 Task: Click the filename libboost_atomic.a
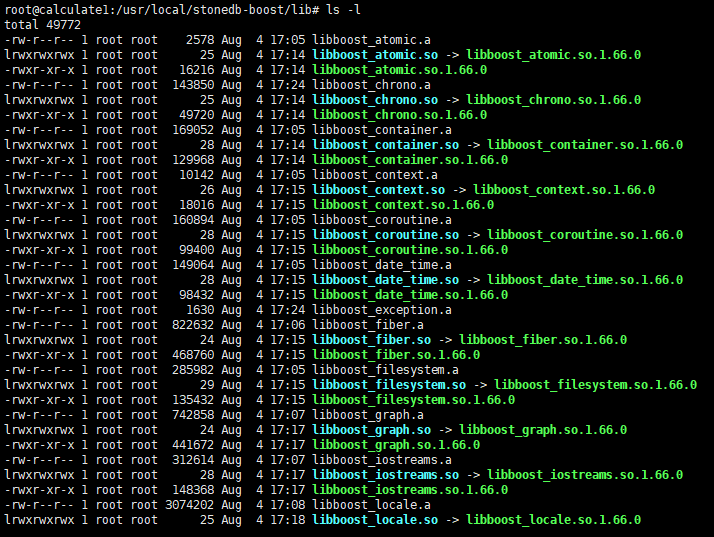(371, 40)
